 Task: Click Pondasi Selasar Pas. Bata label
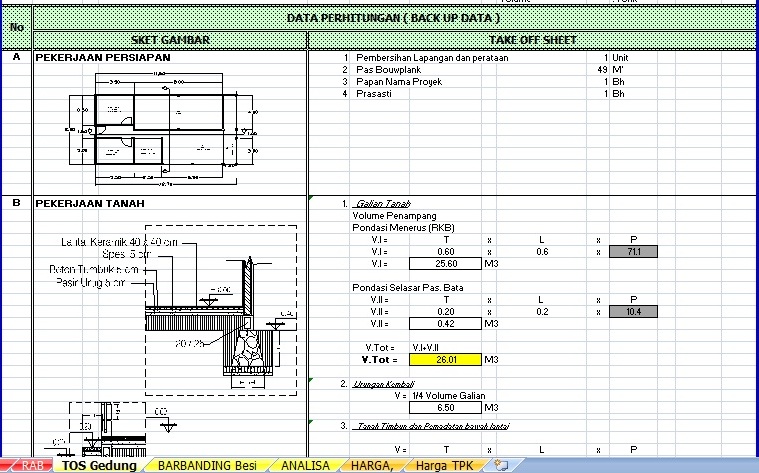pyautogui.click(x=408, y=288)
